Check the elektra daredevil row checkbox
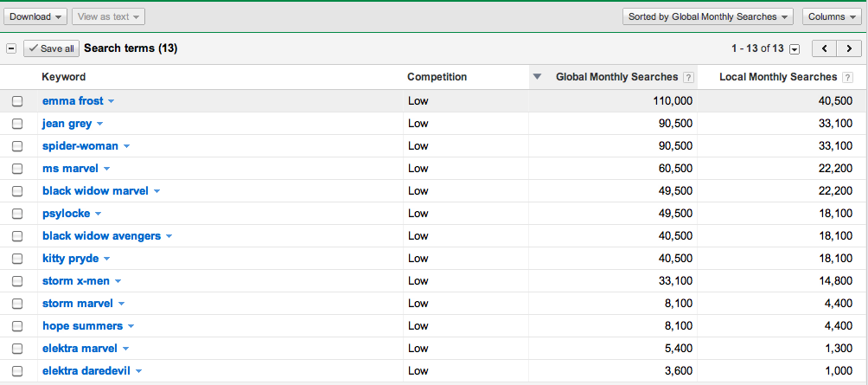 pyautogui.click(x=17, y=371)
